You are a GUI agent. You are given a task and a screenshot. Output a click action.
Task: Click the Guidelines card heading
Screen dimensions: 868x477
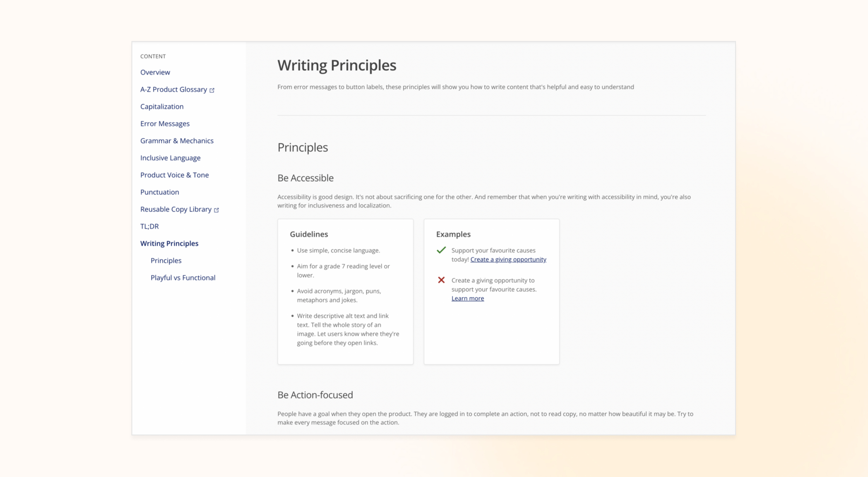[309, 234]
